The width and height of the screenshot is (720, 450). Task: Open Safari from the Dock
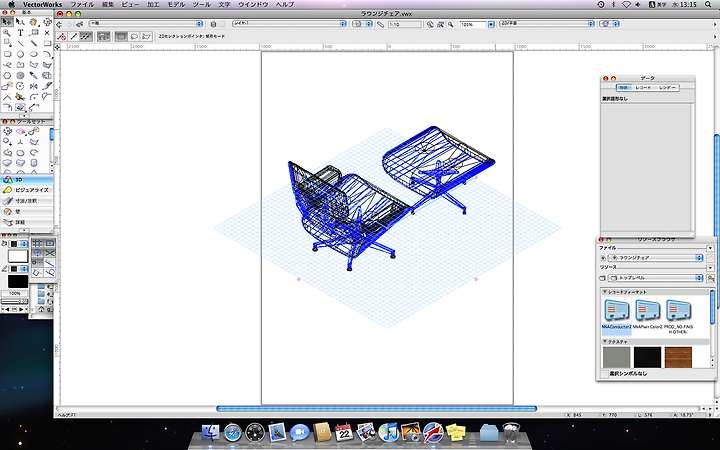(233, 433)
